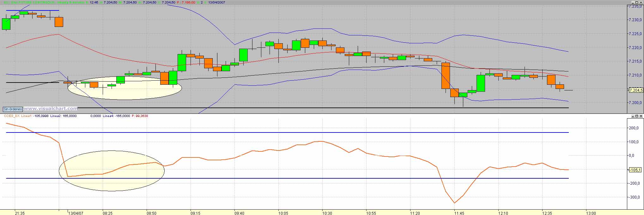Click the CCI03_DX indicator name

pos(12,116)
